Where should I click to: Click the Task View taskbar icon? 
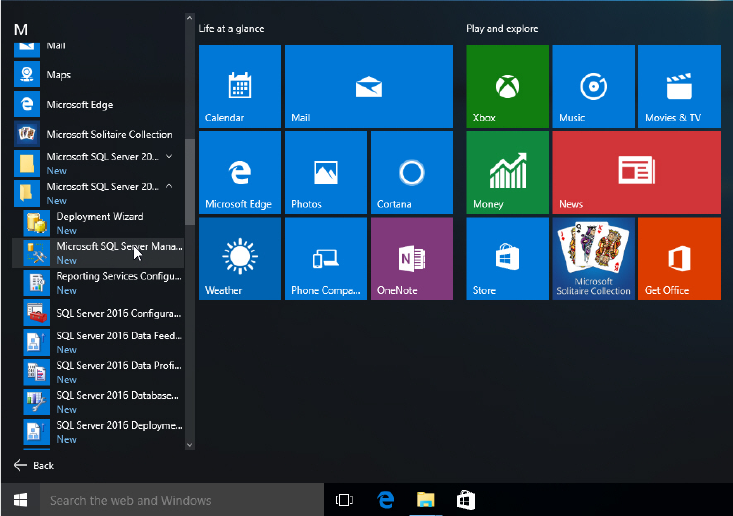345,500
